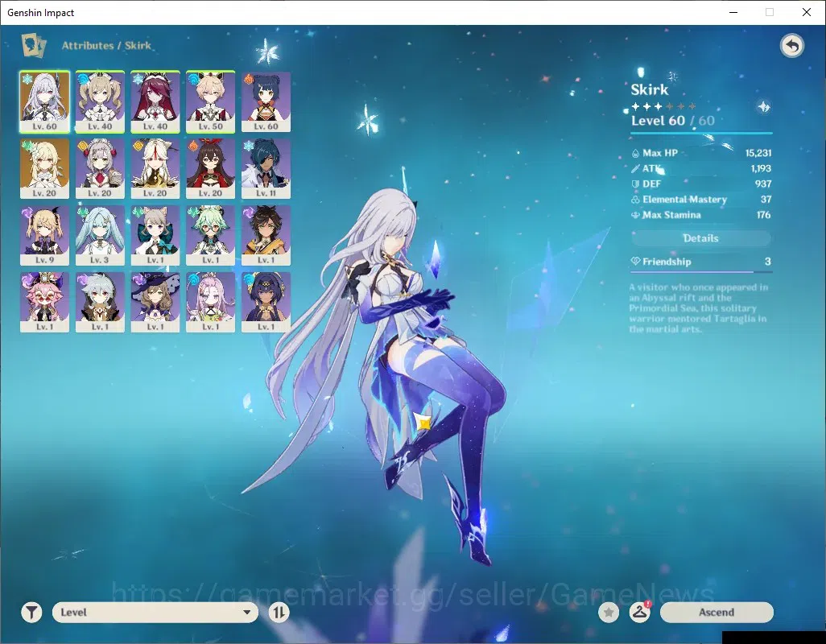Open the outfit hanger icon
Viewport: 826px width, 644px height.
point(639,613)
